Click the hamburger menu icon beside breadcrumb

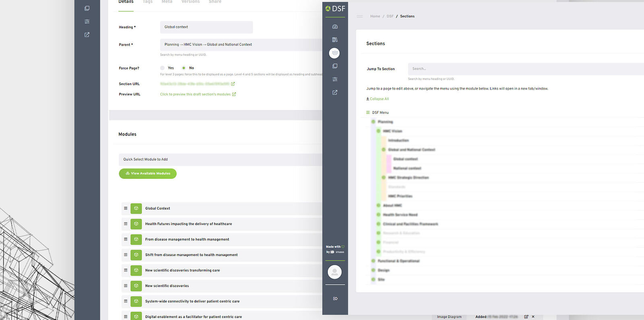360,17
